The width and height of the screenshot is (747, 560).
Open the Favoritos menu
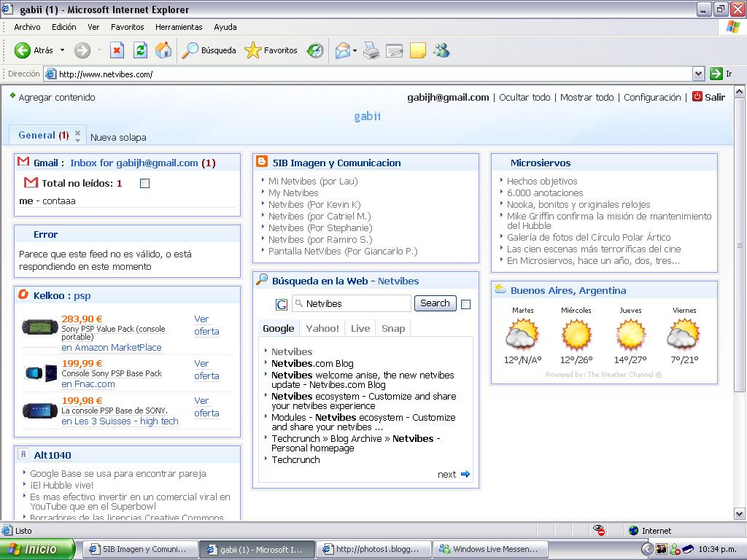[x=127, y=27]
